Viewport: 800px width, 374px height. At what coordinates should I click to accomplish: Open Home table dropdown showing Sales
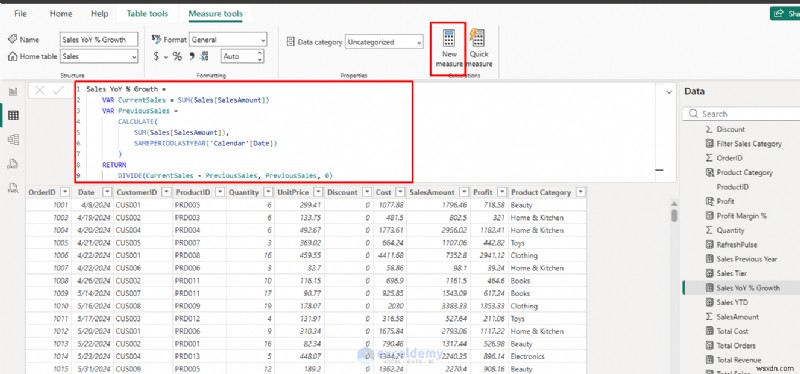tap(99, 57)
